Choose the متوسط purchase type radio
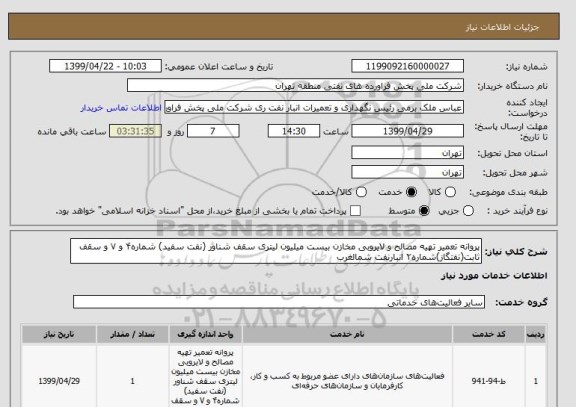Screen dimensions: 576x407 [x=424, y=211]
